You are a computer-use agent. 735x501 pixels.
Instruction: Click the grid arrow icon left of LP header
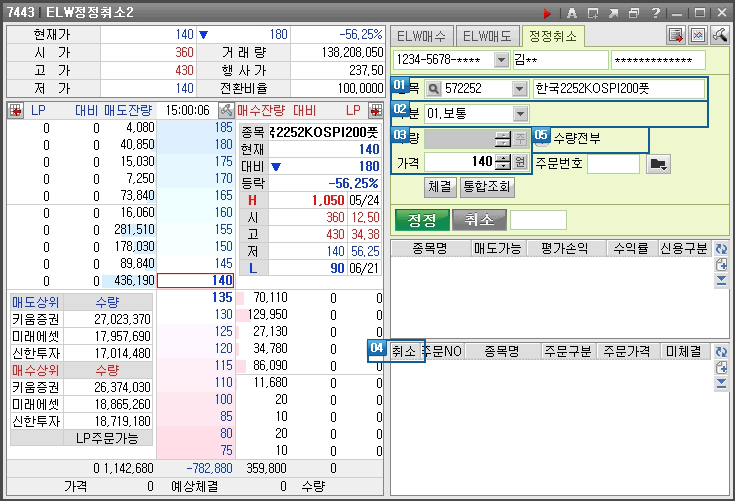(15, 111)
